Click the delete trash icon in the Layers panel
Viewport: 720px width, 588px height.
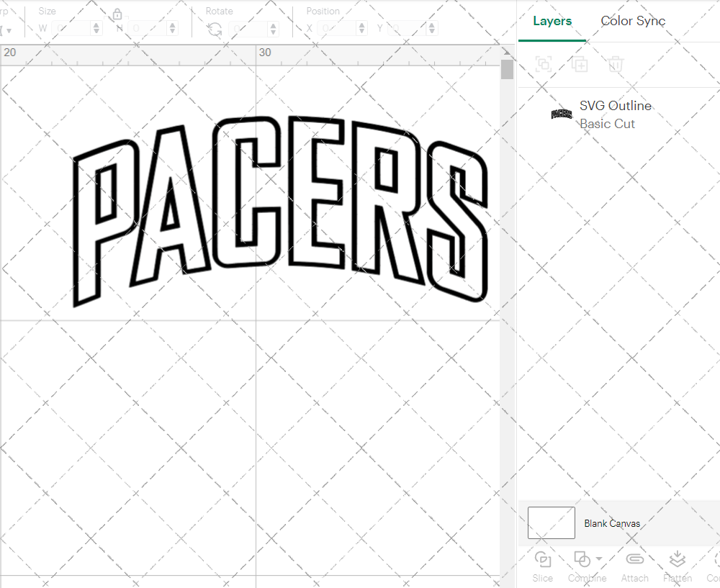[x=616, y=64]
